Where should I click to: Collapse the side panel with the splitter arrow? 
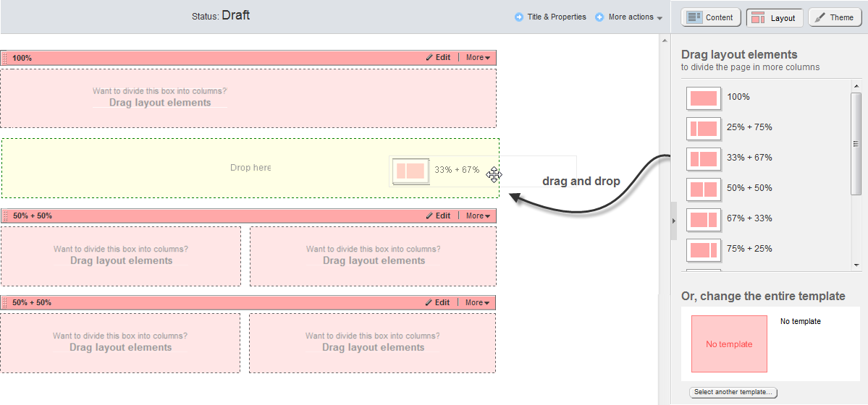click(674, 216)
